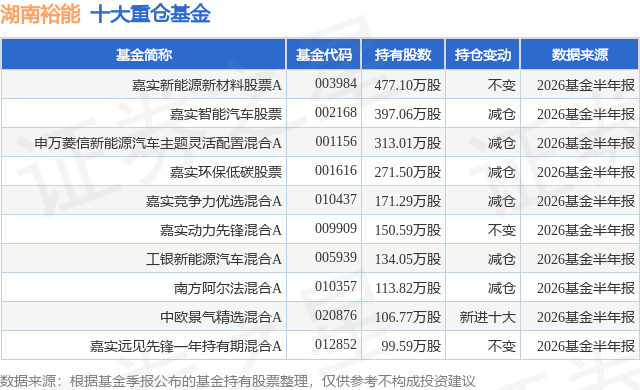Click the footer data source note
Screen dimensions: 640x390
pyautogui.click(x=238, y=381)
